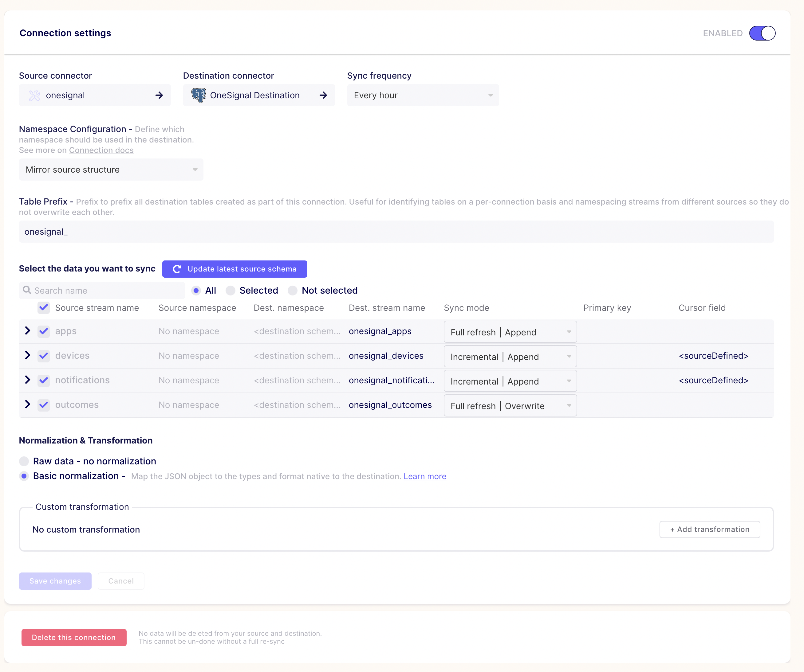This screenshot has width=804, height=672.
Task: Click the PostgreSQL elephant icon on OneSignal Destination
Action: (199, 95)
